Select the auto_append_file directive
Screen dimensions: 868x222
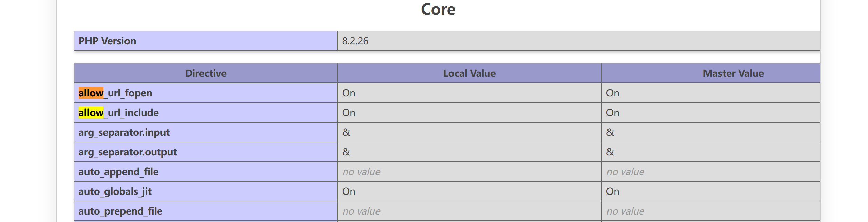[x=118, y=172]
